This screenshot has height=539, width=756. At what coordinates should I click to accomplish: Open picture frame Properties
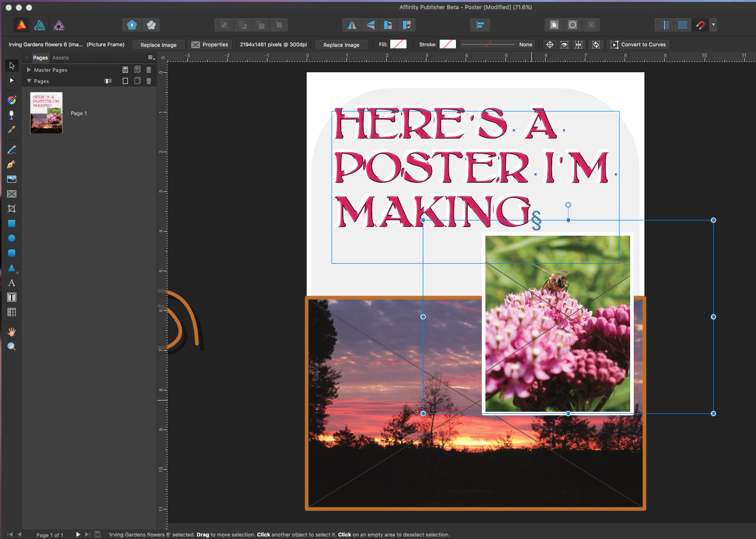click(210, 45)
